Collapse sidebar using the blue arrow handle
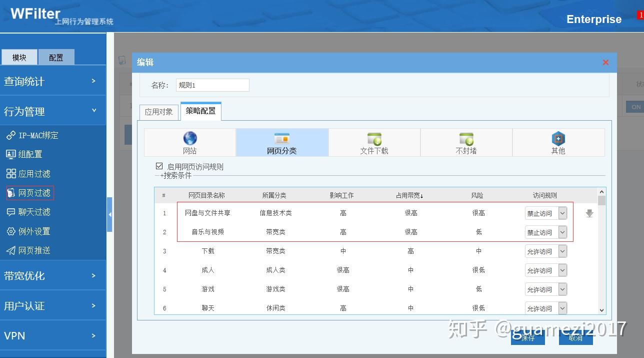This screenshot has width=644, height=358. (x=109, y=214)
